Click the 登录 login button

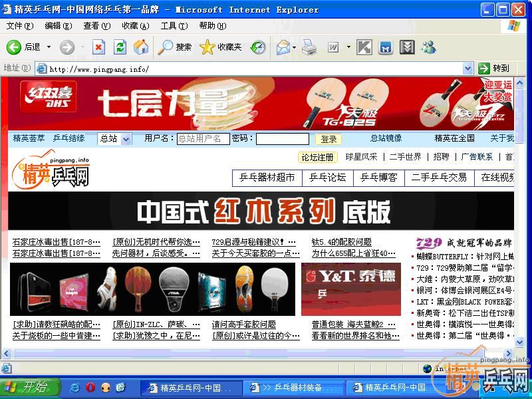[x=329, y=139]
